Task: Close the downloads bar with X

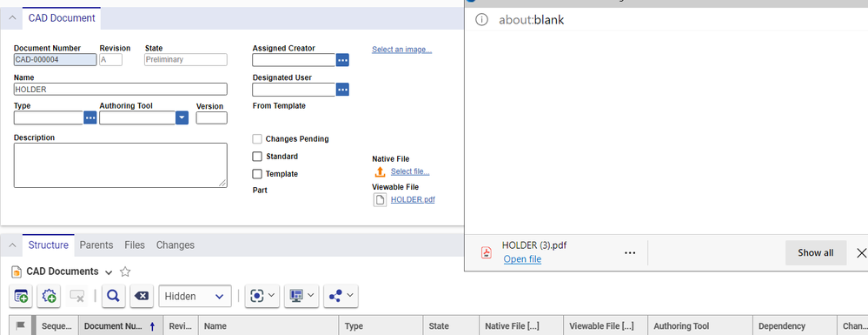Action: [861, 253]
